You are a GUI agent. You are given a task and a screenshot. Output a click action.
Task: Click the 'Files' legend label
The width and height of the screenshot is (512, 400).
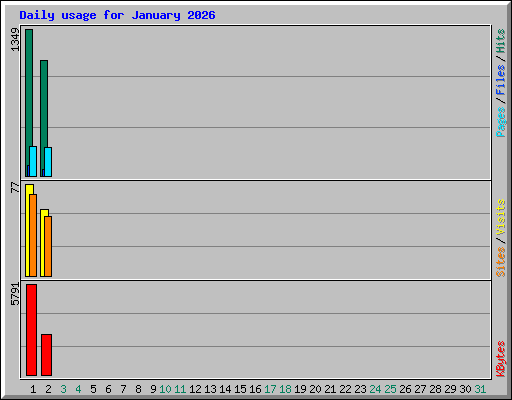(501, 79)
